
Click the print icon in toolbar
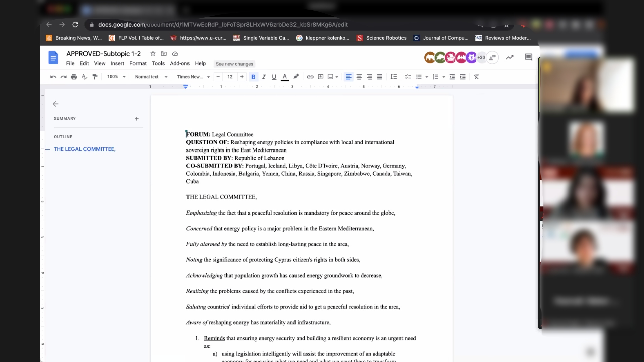pos(74,77)
